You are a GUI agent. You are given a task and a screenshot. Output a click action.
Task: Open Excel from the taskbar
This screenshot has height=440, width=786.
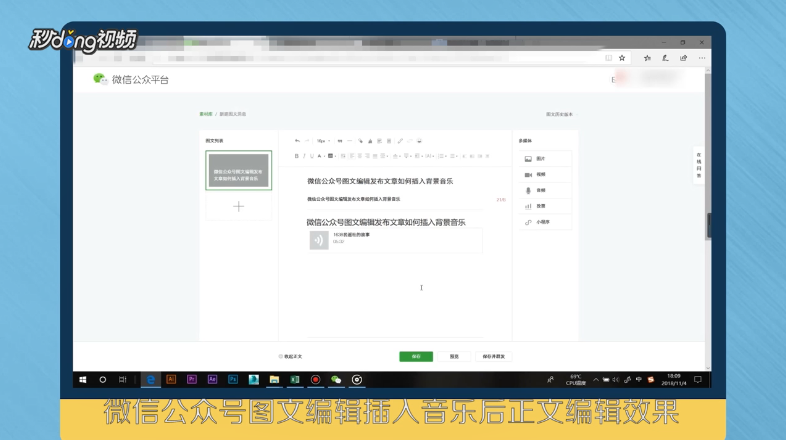295,380
